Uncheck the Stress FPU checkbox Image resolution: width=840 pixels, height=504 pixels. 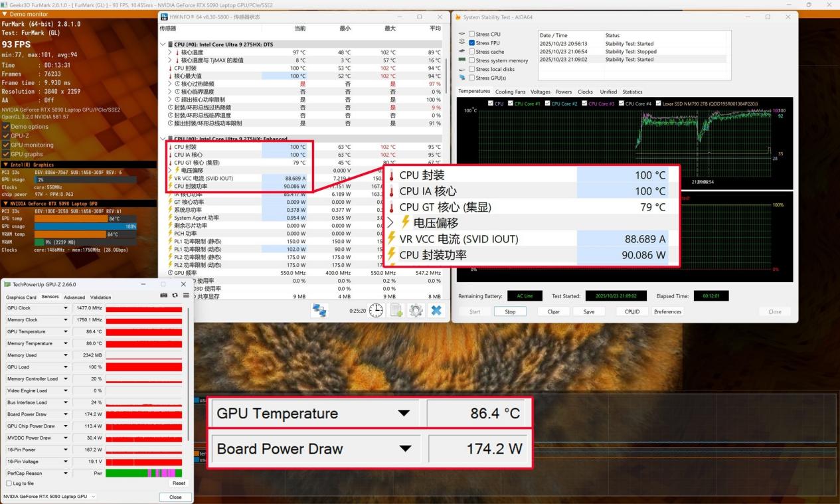tap(471, 42)
